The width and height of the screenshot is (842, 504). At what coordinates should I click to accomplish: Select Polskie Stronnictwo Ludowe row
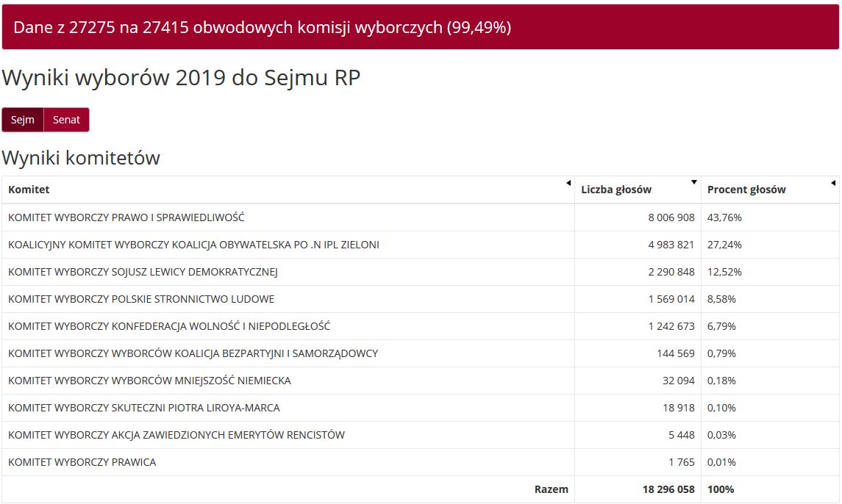coord(141,299)
